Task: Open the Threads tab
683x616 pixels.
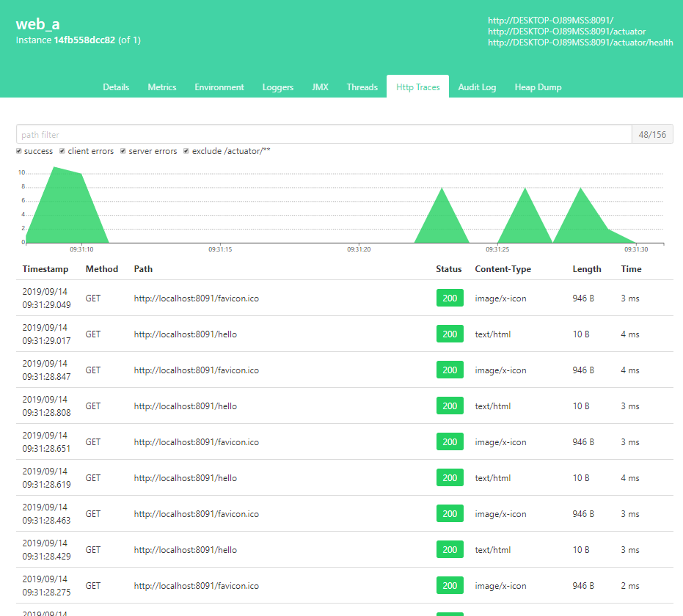Action: click(362, 87)
